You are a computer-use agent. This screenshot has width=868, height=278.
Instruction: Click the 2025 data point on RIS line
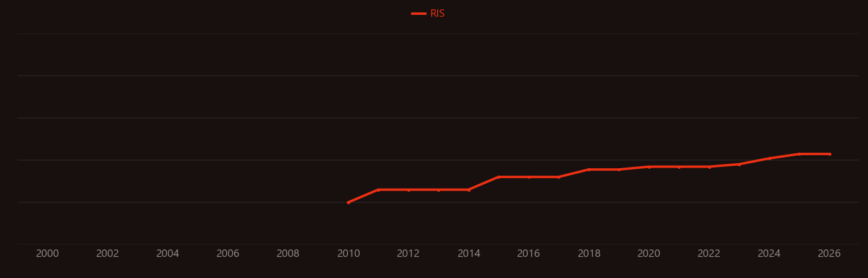[x=799, y=154]
